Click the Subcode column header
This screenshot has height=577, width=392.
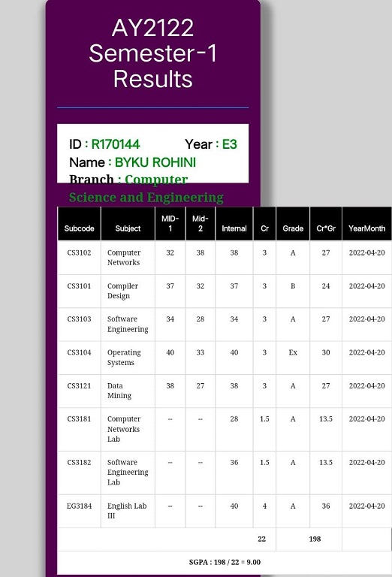tap(79, 224)
